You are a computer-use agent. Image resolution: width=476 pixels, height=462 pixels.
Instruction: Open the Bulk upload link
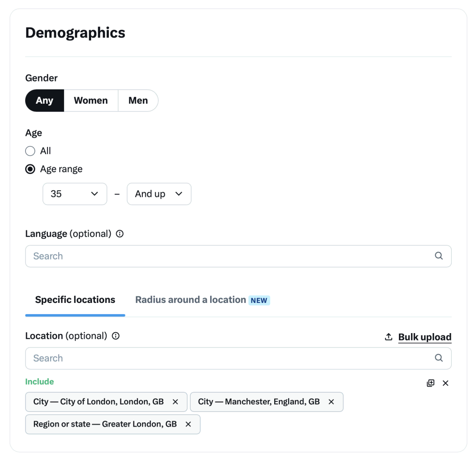pyautogui.click(x=425, y=337)
